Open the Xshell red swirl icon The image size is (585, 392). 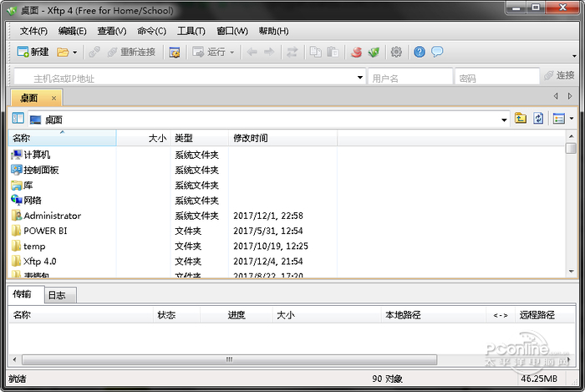pos(356,52)
